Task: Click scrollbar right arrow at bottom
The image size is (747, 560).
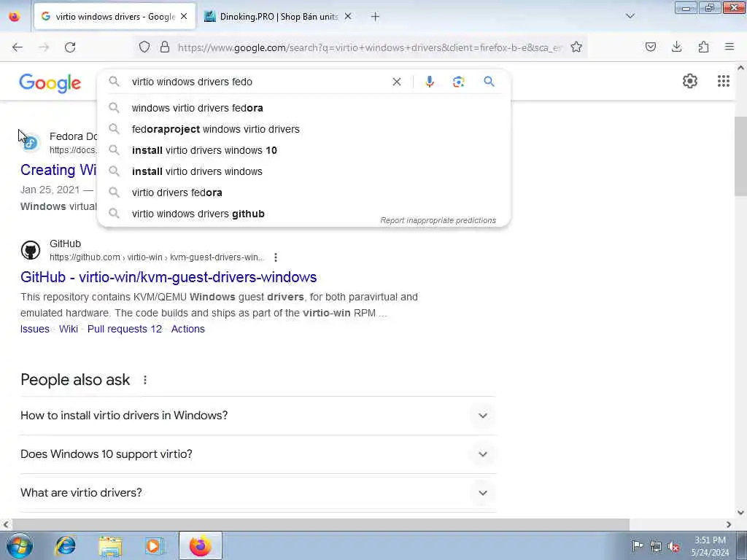Action: 729,524
